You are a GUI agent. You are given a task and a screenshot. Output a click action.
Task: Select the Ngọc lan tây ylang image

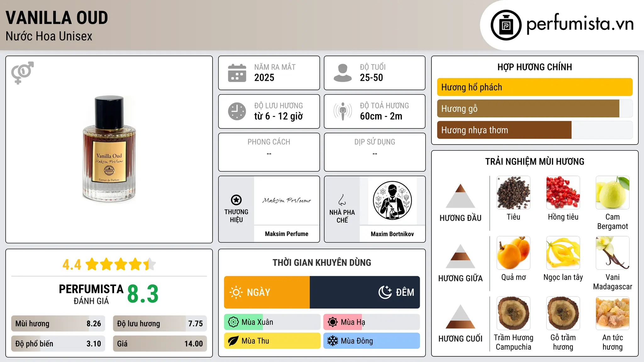(563, 253)
